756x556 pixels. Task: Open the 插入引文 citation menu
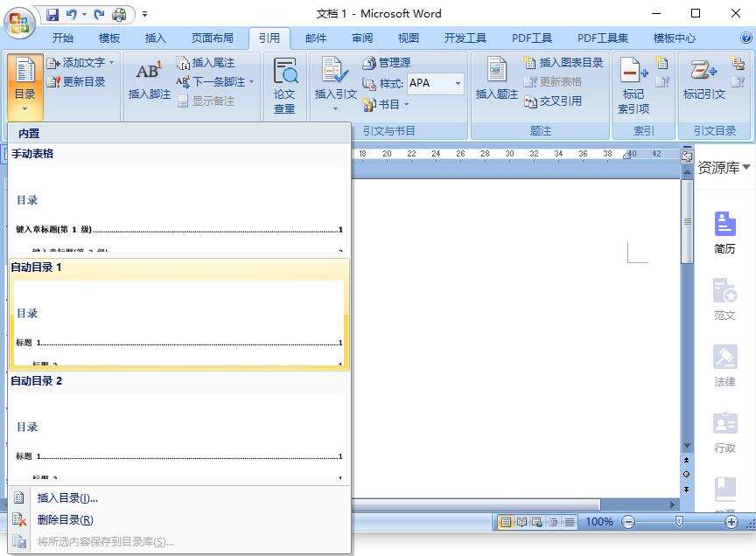pyautogui.click(x=336, y=83)
